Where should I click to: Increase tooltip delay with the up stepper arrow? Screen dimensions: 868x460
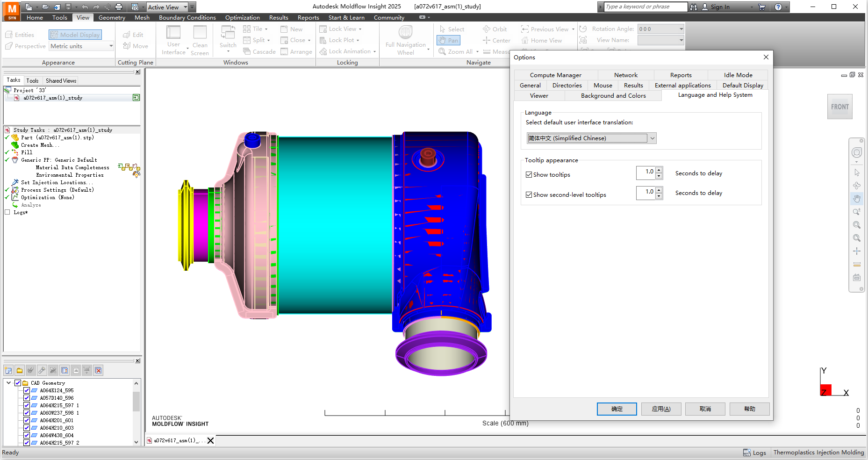[659, 170]
